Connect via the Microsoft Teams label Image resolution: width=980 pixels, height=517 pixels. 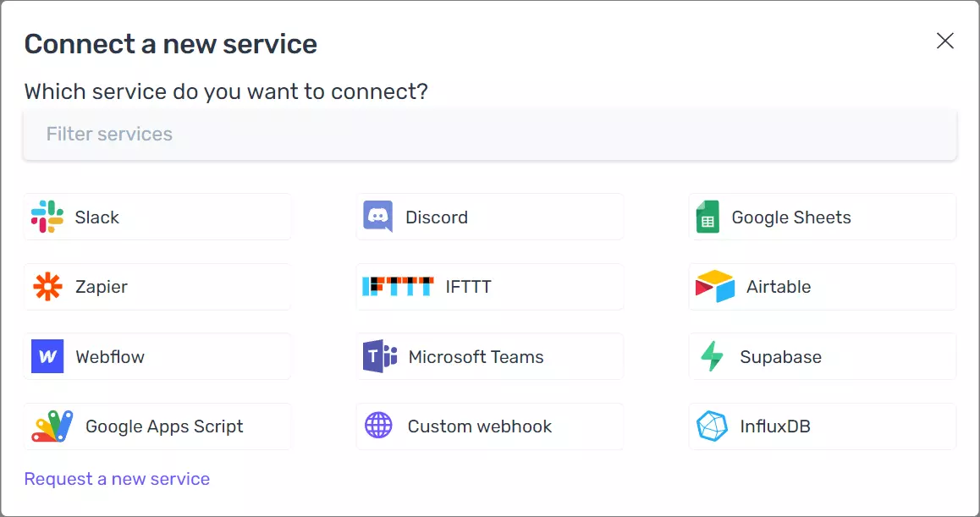tap(476, 357)
